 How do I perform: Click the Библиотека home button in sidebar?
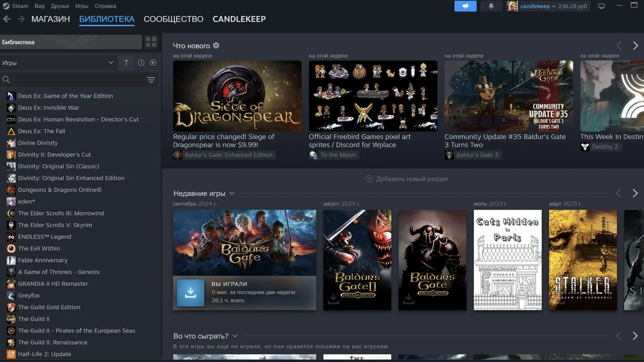click(71, 42)
